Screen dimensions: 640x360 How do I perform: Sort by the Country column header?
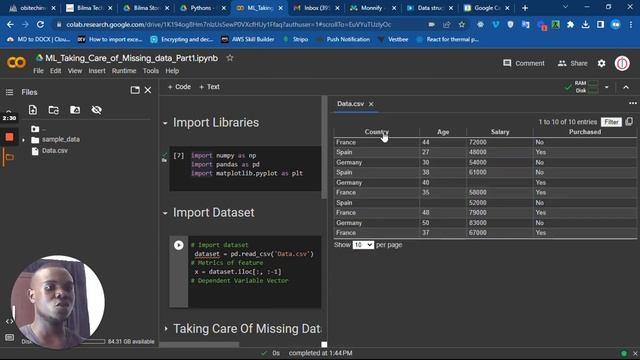click(x=376, y=132)
